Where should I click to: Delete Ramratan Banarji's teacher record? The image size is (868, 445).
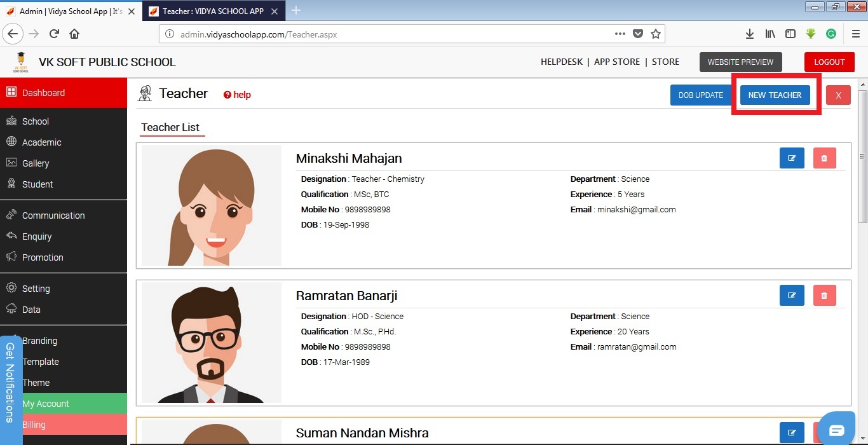[825, 295]
